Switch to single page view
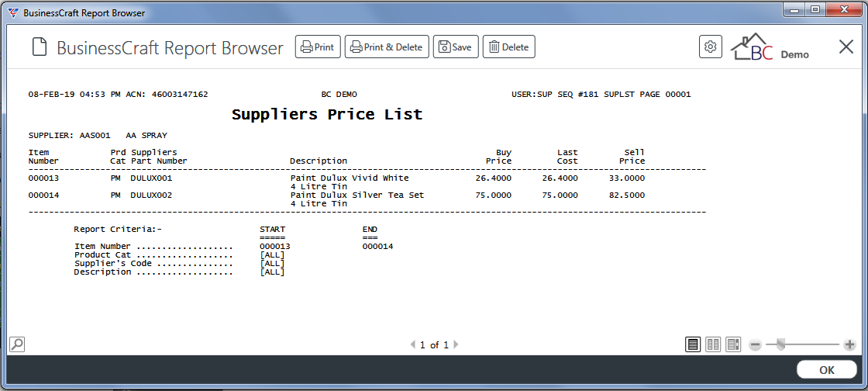This screenshot has height=391, width=868. point(692,344)
